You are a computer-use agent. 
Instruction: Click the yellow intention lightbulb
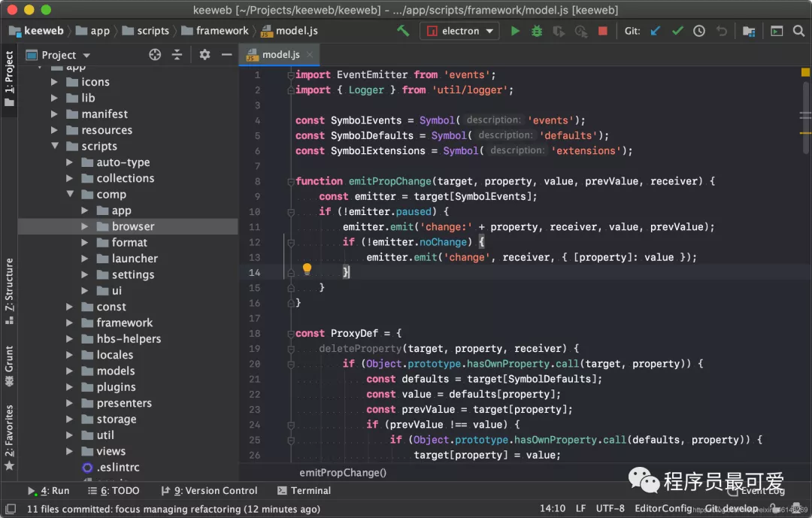pos(307,268)
